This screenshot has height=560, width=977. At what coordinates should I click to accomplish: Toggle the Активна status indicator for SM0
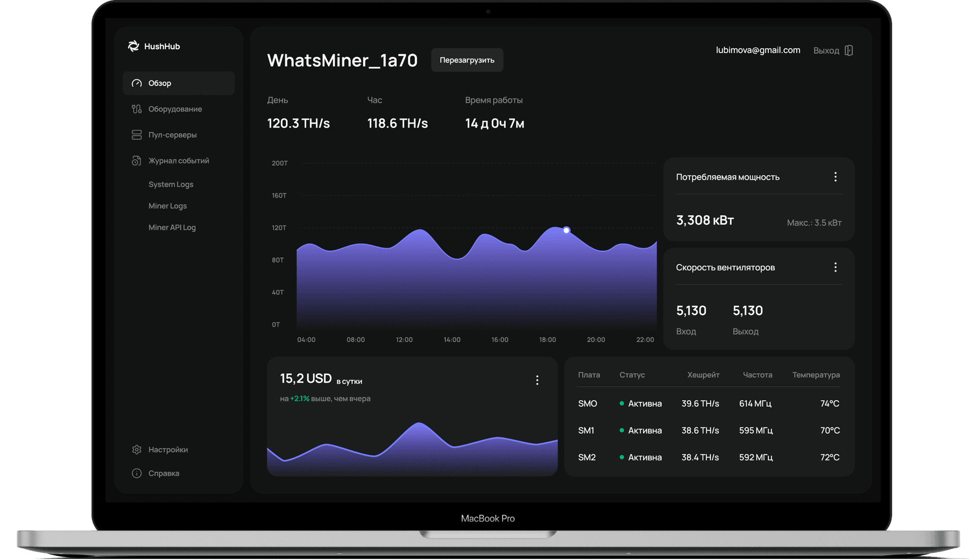(621, 403)
